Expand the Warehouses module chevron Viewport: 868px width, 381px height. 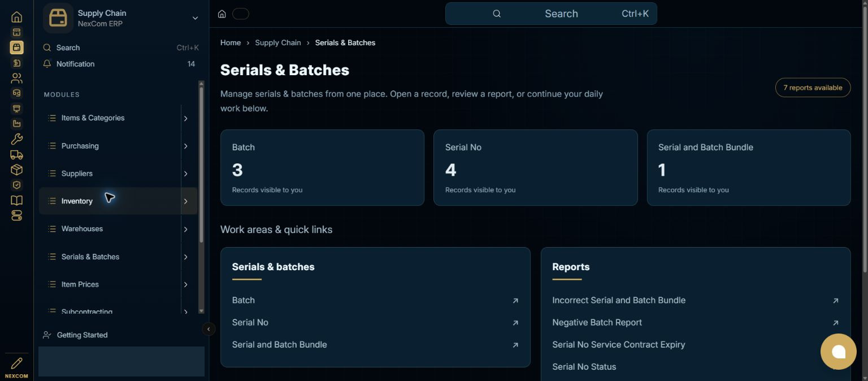pyautogui.click(x=185, y=229)
